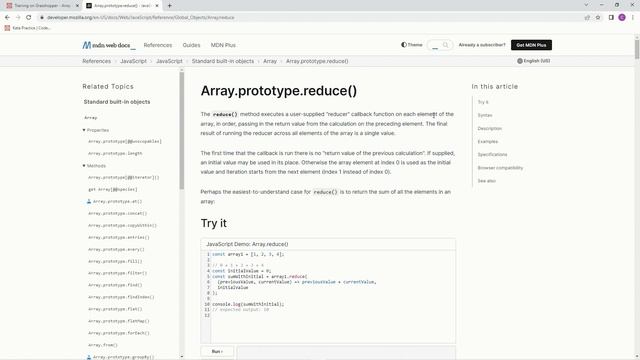Open Array.prototype.findIndex() in sidebar
Screen dimensions: 640x360
121,297
